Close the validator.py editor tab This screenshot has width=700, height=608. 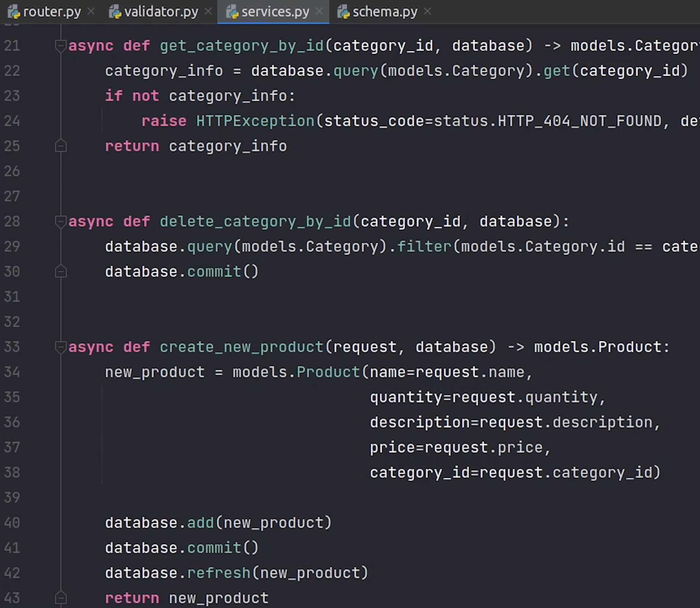tap(208, 12)
